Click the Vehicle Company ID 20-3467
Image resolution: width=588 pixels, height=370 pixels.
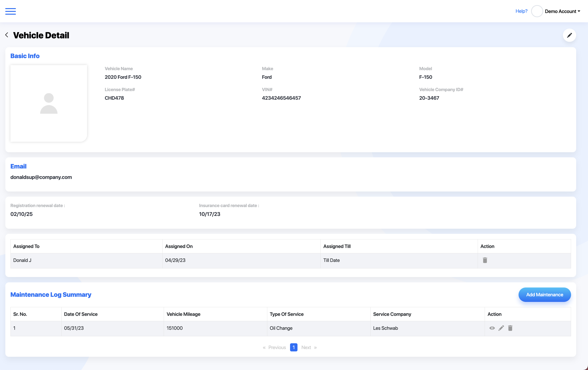click(429, 98)
